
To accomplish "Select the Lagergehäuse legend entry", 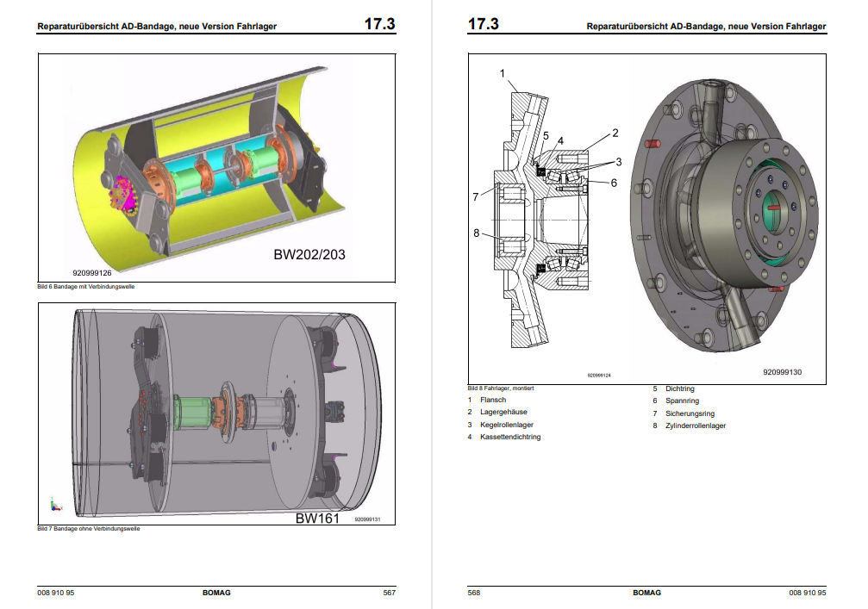I will (x=503, y=413).
